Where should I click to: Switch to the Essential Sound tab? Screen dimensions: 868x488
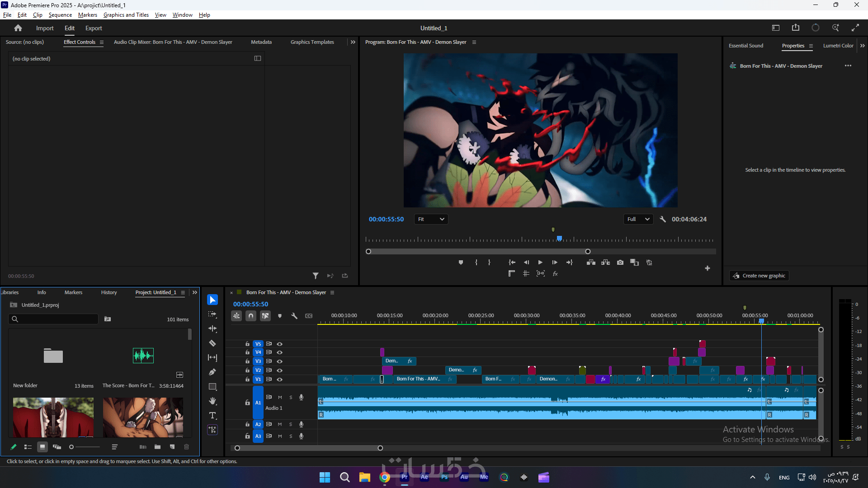[x=745, y=46]
